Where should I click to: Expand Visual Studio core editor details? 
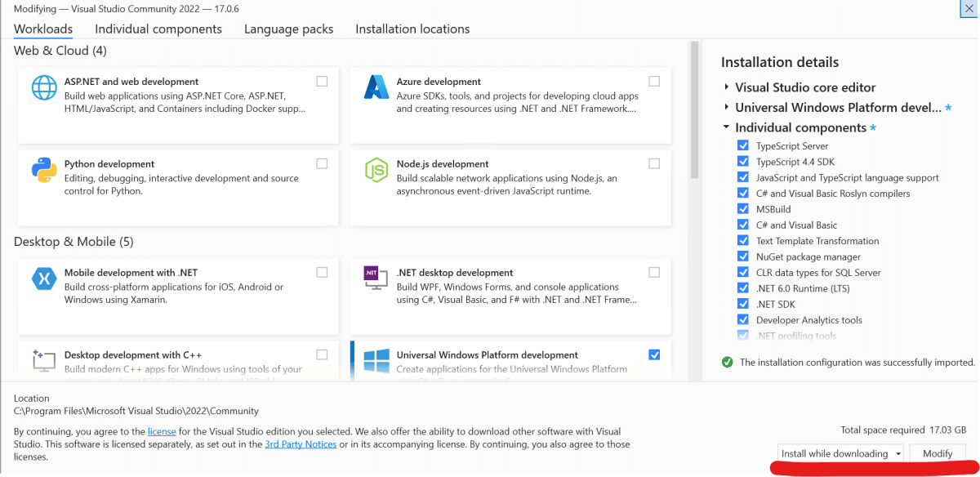pyautogui.click(x=726, y=87)
